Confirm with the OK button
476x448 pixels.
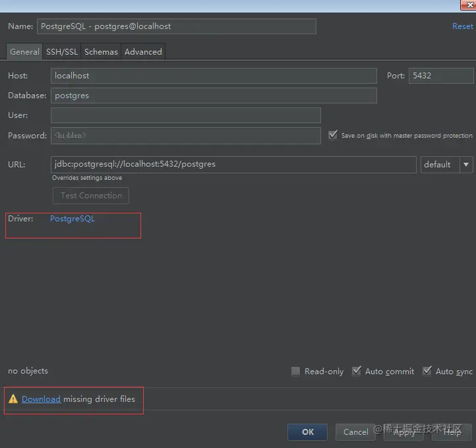pos(307,432)
